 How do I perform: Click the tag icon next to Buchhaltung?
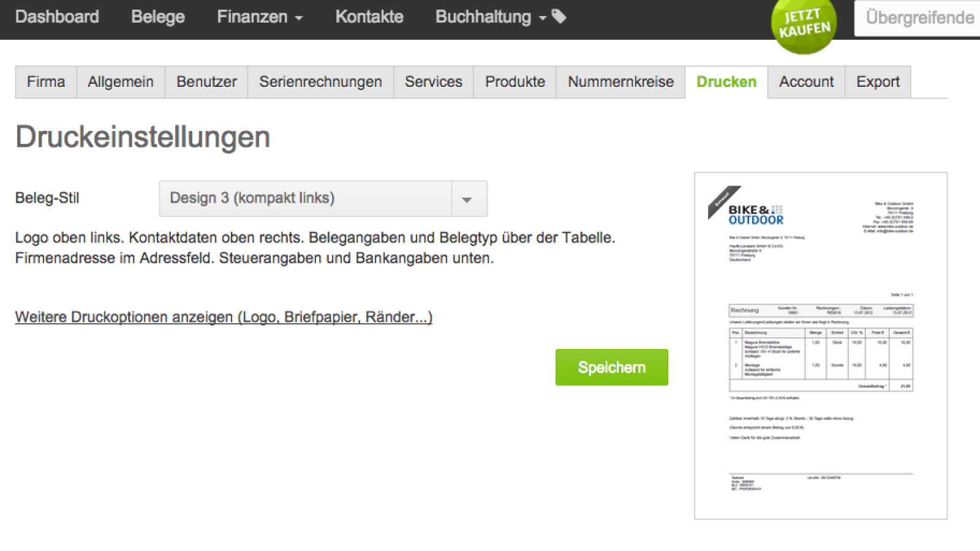coord(558,17)
